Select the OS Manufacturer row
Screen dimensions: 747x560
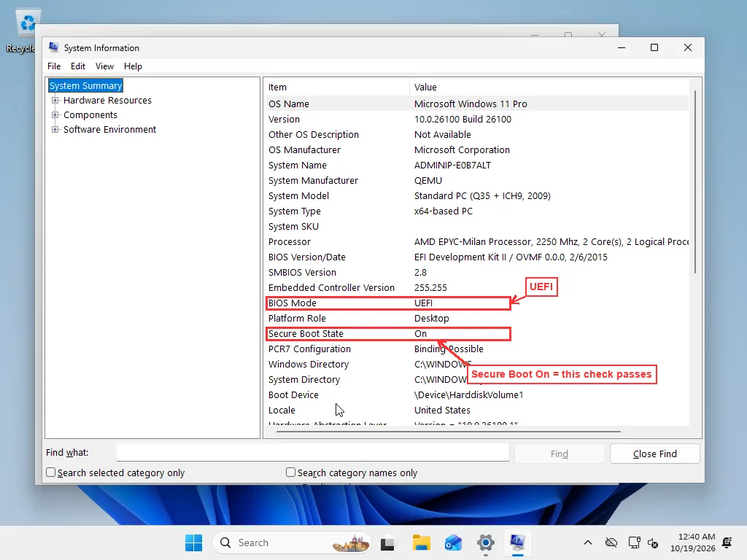pyautogui.click(x=477, y=149)
